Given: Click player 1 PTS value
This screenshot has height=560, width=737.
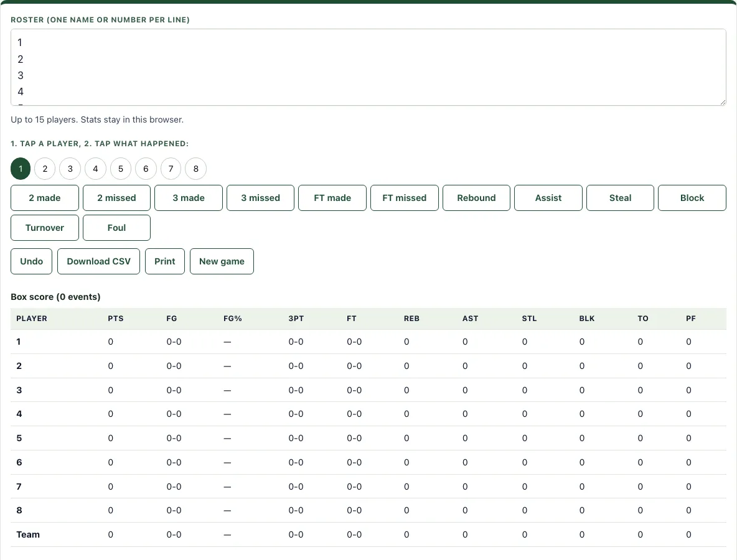Looking at the screenshot, I should click(x=110, y=342).
